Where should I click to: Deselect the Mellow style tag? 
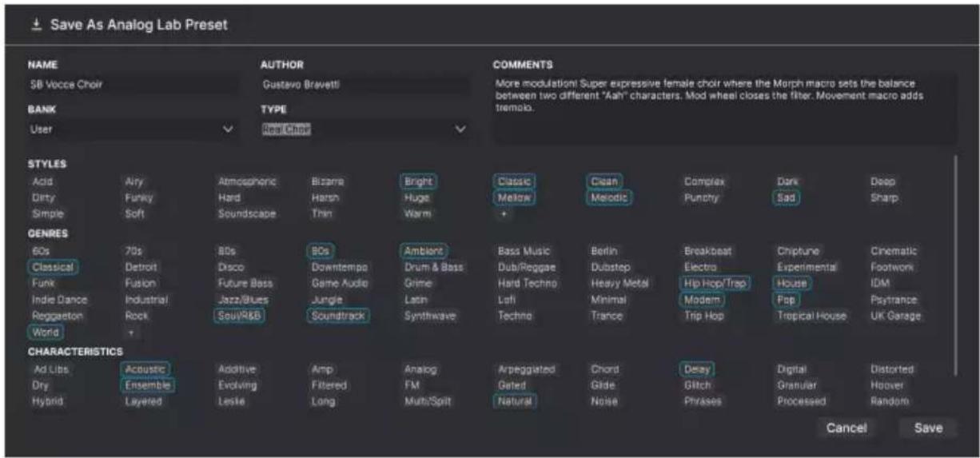514,197
